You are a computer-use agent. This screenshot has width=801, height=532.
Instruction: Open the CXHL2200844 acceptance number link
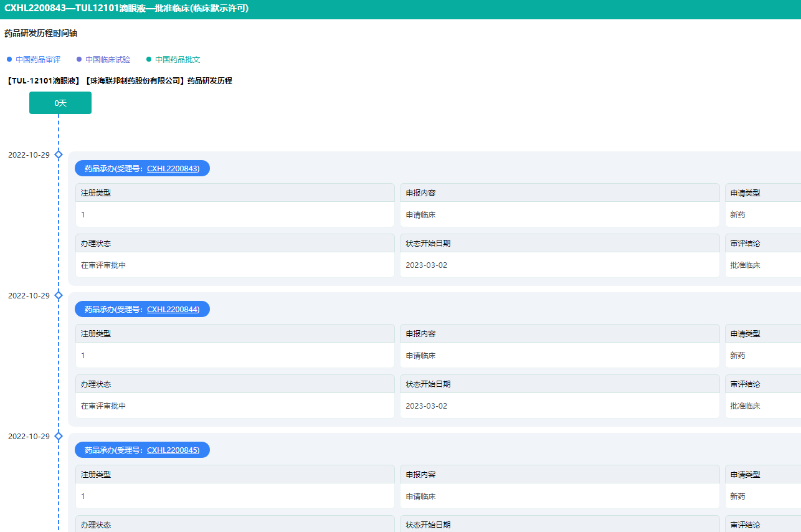[173, 309]
